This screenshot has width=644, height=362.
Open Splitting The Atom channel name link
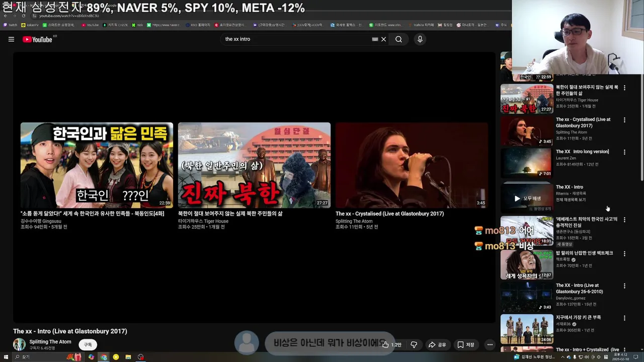point(50,342)
